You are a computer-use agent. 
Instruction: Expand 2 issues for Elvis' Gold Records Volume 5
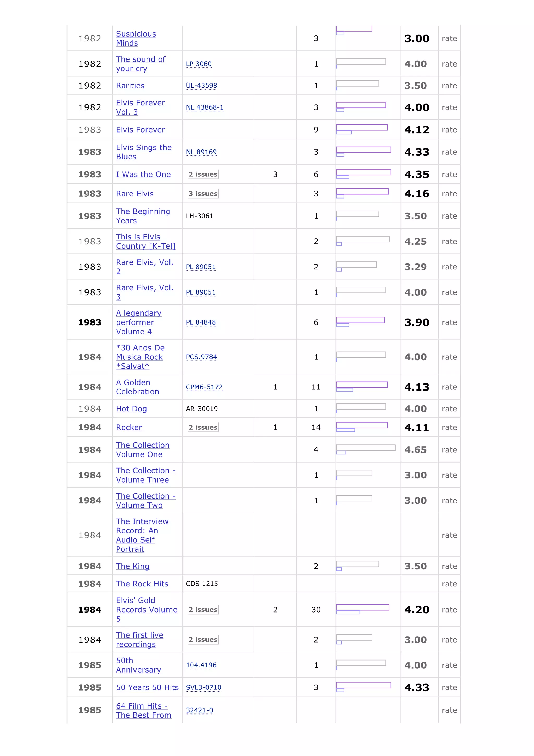point(203,609)
